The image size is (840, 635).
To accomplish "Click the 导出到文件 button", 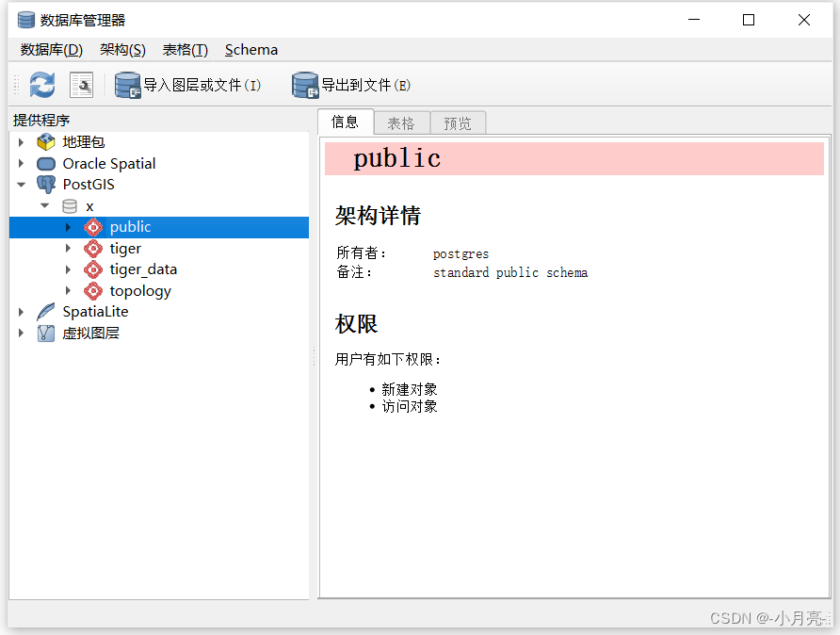I will click(x=354, y=85).
